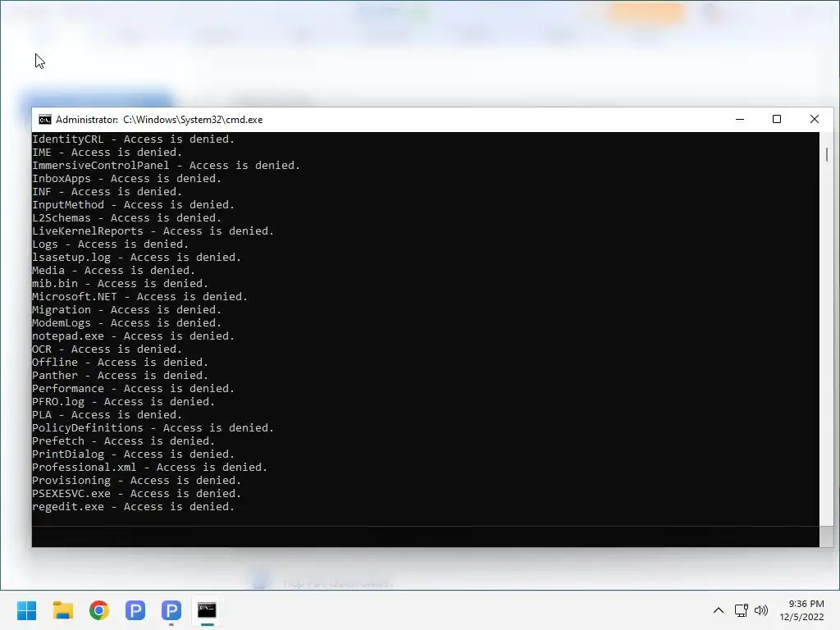Click the 'Provisioning' output line
The width and height of the screenshot is (840, 630).
click(137, 481)
